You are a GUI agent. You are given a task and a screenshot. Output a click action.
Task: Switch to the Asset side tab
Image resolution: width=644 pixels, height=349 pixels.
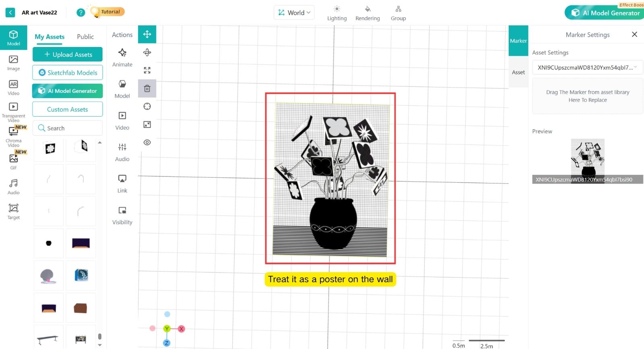[x=518, y=72]
